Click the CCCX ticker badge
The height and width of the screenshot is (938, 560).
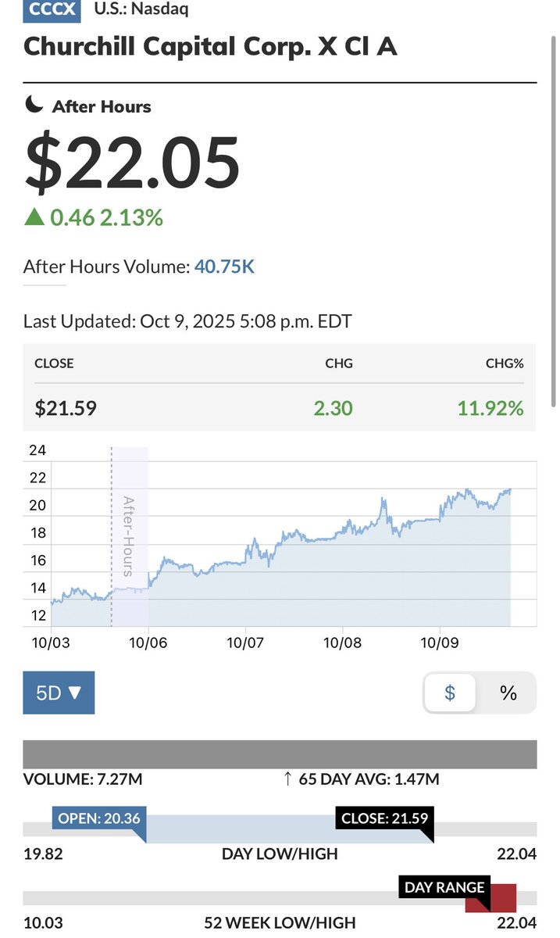point(51,10)
